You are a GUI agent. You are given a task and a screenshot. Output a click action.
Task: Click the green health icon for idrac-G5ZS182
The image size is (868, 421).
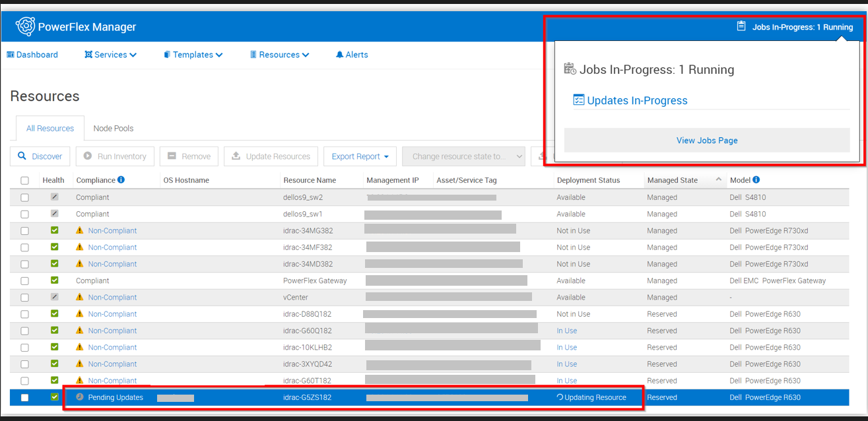click(x=53, y=397)
